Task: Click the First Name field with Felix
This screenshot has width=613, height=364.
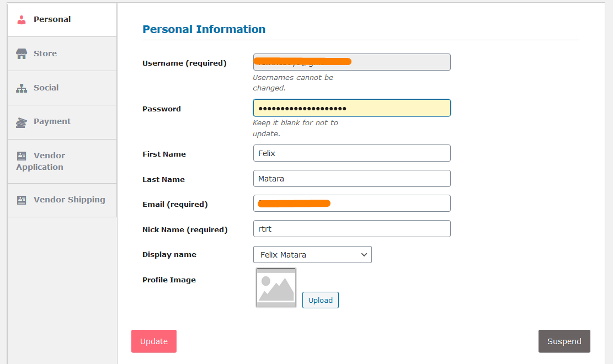Action: click(352, 153)
